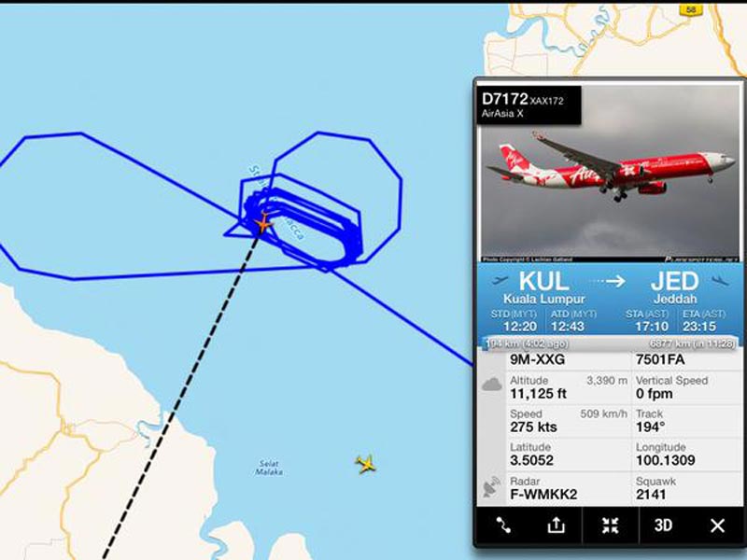Image resolution: width=747 pixels, height=560 pixels.
Task: Tap the radar dish icon beside F-WMKK2
Action: point(492,486)
